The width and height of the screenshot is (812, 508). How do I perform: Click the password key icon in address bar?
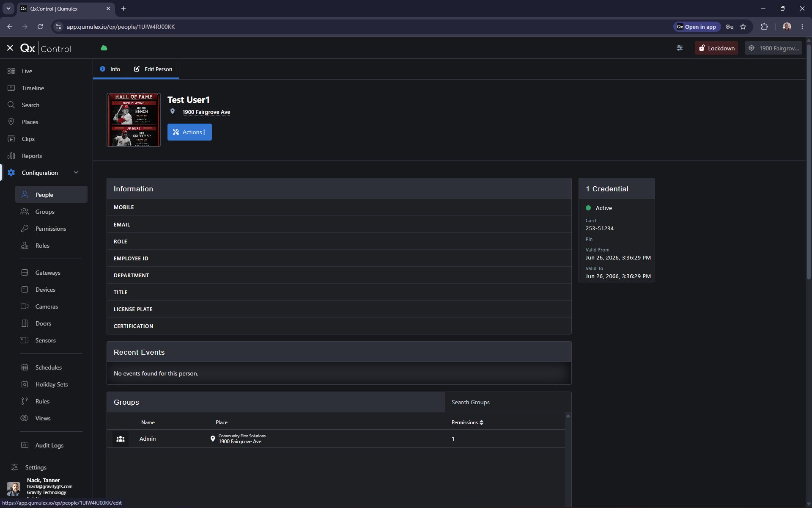pyautogui.click(x=730, y=27)
